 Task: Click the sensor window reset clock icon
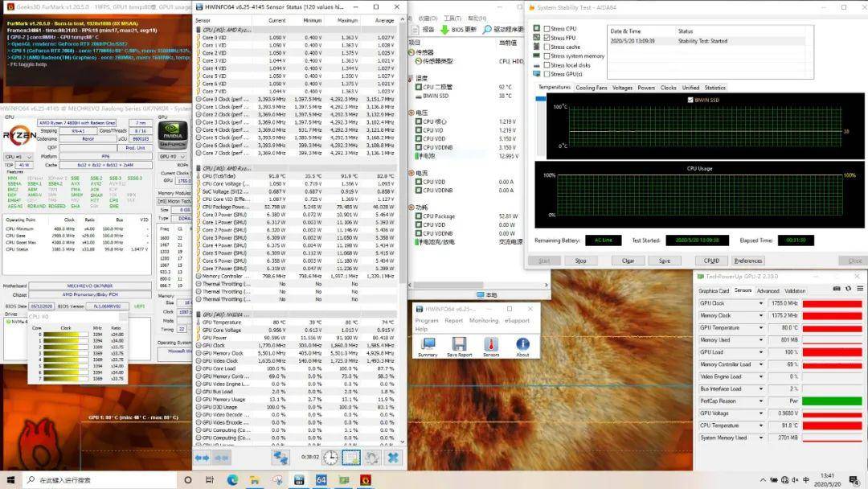coord(330,458)
